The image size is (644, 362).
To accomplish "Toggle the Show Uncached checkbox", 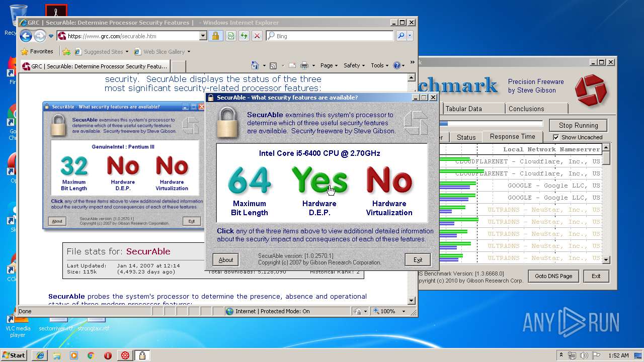I will pyautogui.click(x=556, y=137).
